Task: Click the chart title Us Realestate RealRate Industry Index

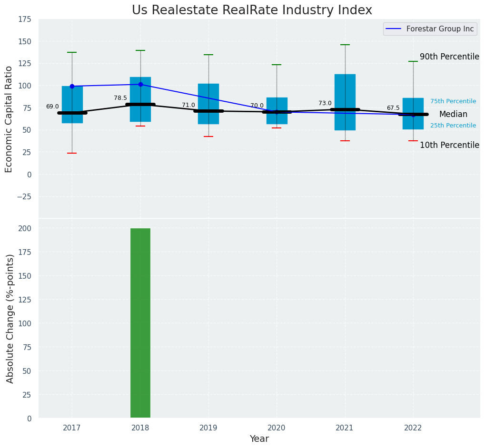Action: coord(252,10)
